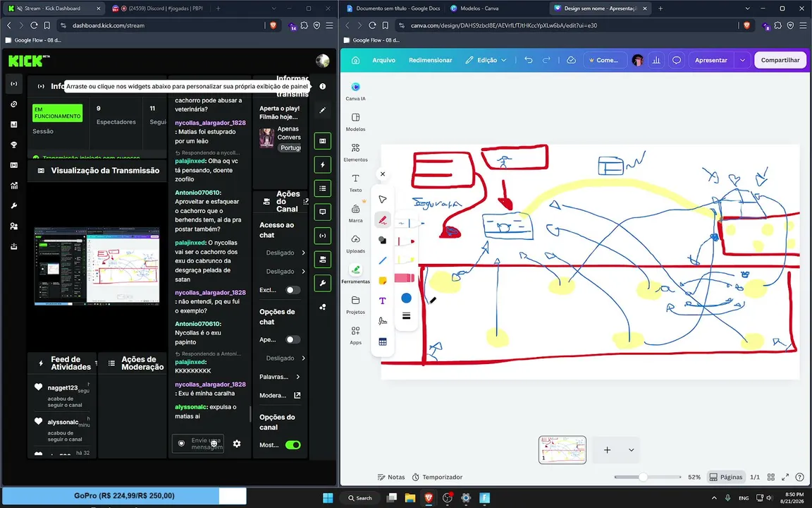Open the Windows Start menu
The height and width of the screenshot is (508, 812).
coord(328,498)
